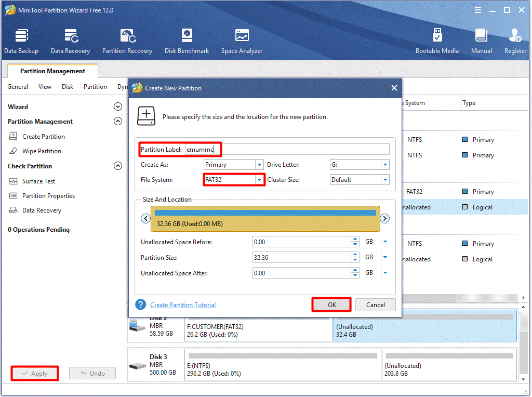The image size is (532, 397).
Task: Click Wipe Partition eraser icon
Action: [13, 151]
